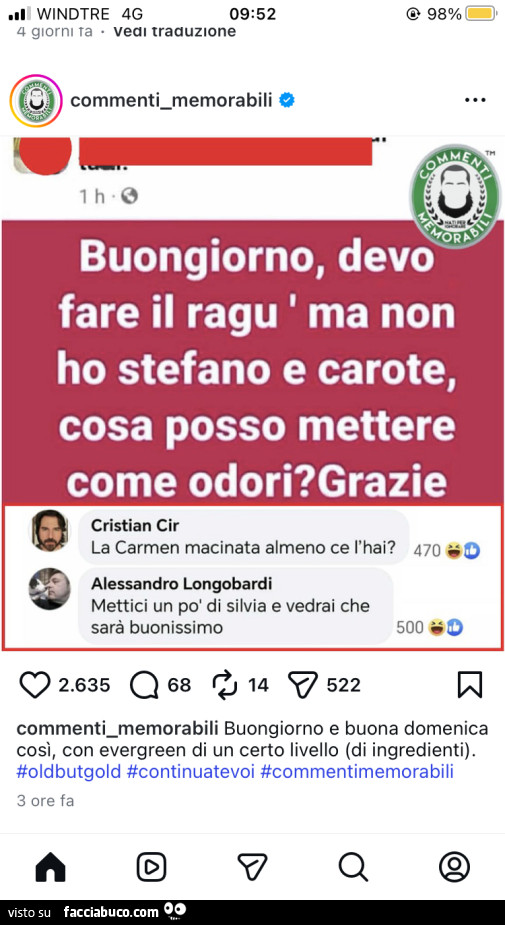This screenshot has width=505, height=925.
Task: Open profile icon in bottom bar
Action: tap(454, 868)
